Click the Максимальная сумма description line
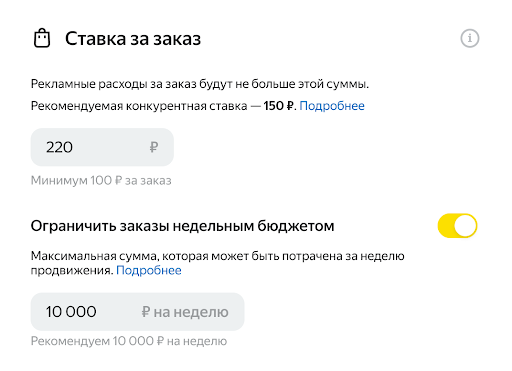 218,256
